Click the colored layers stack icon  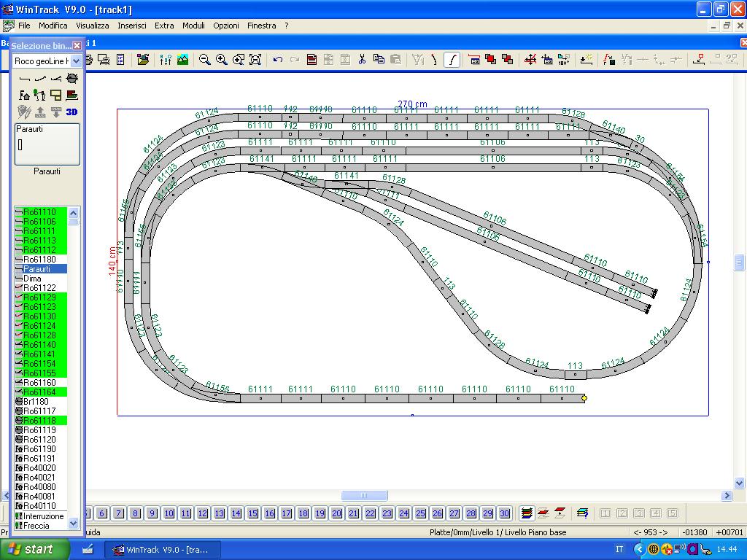527,513
